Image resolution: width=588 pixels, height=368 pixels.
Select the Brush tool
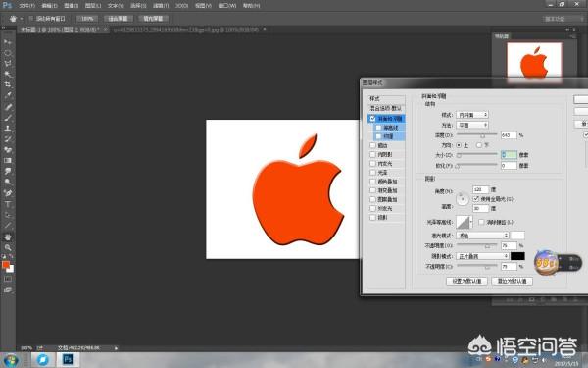8,118
